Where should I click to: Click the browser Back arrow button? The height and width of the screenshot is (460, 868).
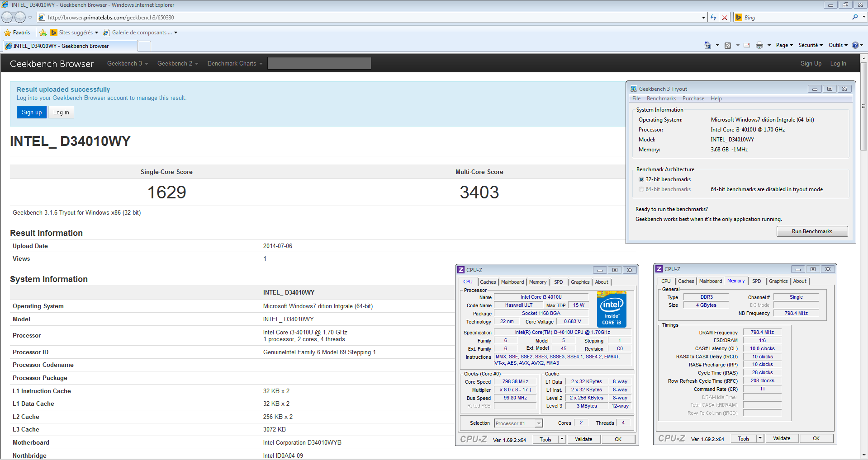pos(7,17)
